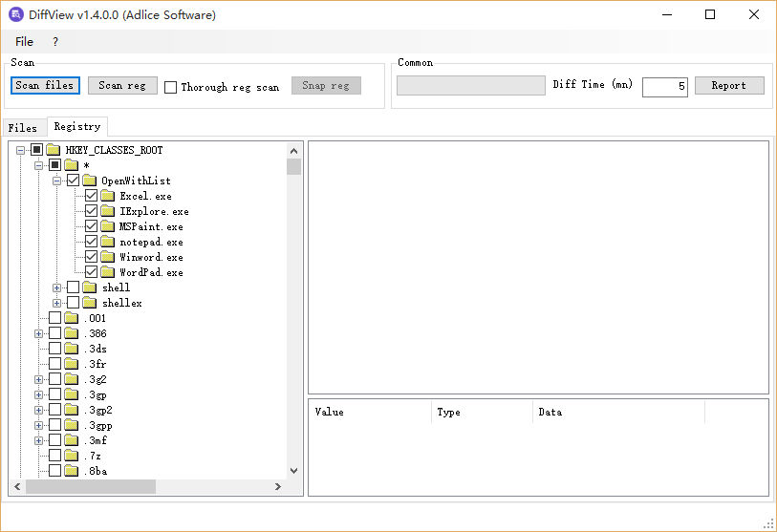Check the .001 key checkbox
Image resolution: width=777 pixels, height=532 pixels.
tap(55, 317)
